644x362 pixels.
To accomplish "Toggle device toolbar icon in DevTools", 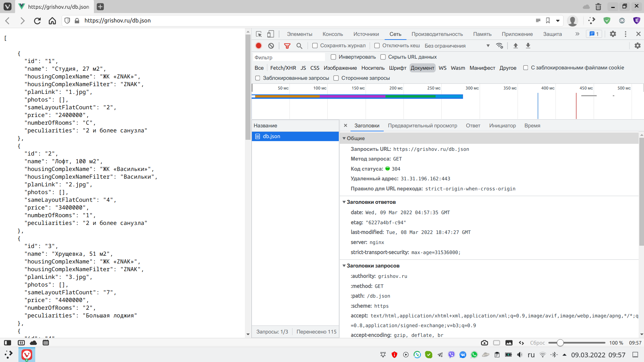I will [270, 34].
